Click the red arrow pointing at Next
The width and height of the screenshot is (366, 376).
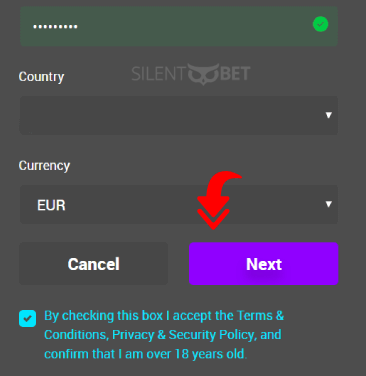(x=217, y=200)
